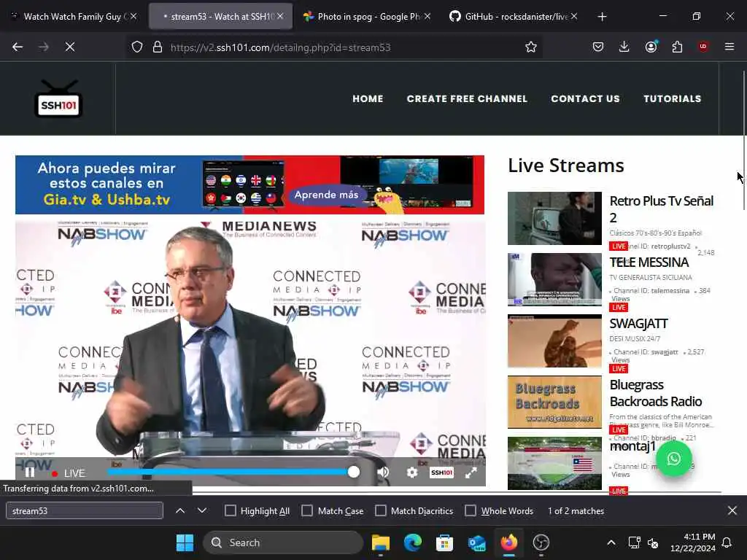This screenshot has width=747, height=560.
Task: Click montaj1 stadium thumbnail
Action: point(554,463)
